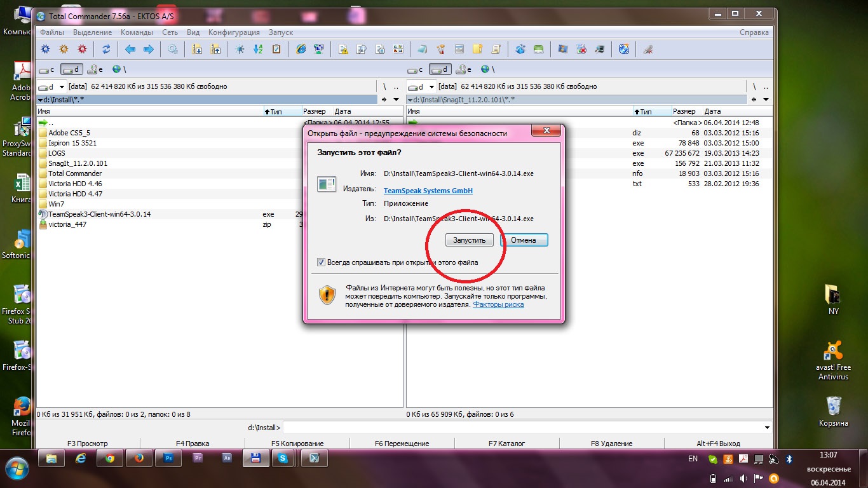Open the Конфигурация menu

pyautogui.click(x=234, y=32)
